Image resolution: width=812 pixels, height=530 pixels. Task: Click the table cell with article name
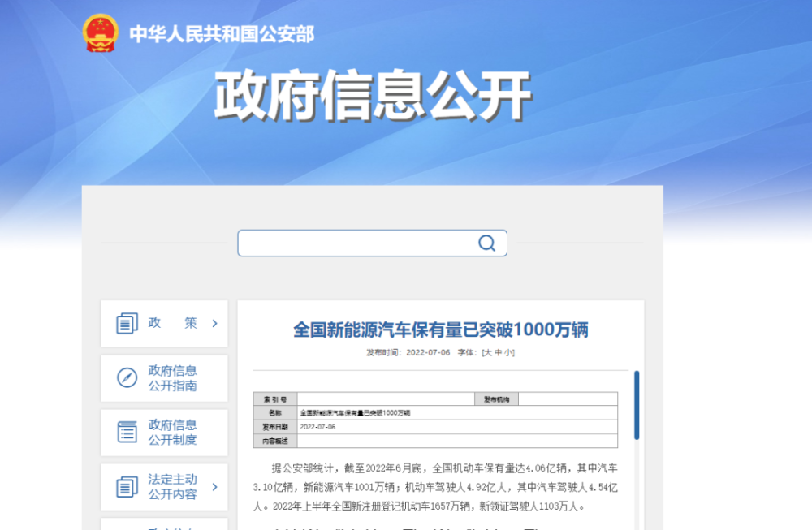[457, 413]
